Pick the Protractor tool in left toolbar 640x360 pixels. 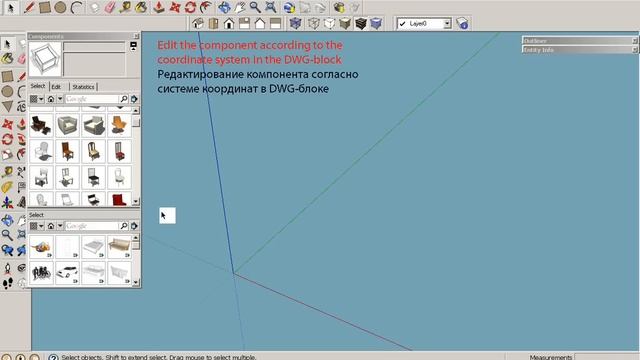pos(7,187)
